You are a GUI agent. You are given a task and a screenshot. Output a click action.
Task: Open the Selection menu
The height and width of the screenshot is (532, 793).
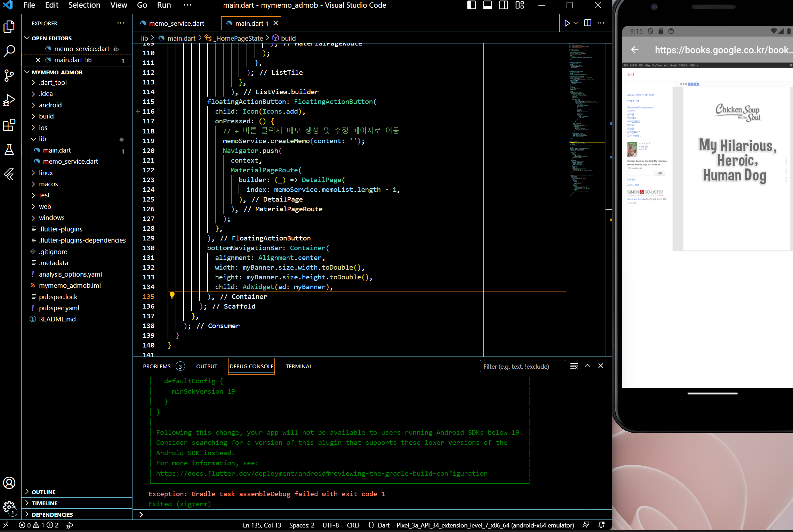click(84, 5)
